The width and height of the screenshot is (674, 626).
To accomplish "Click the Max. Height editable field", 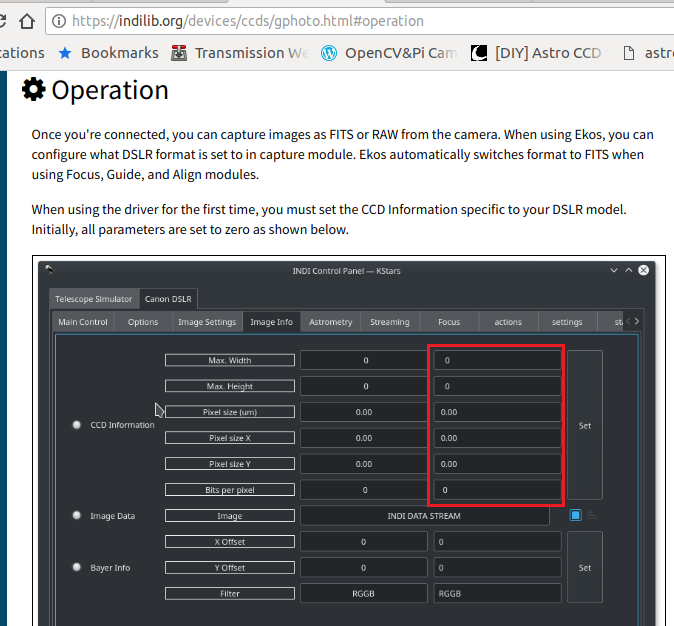I will click(x=497, y=386).
